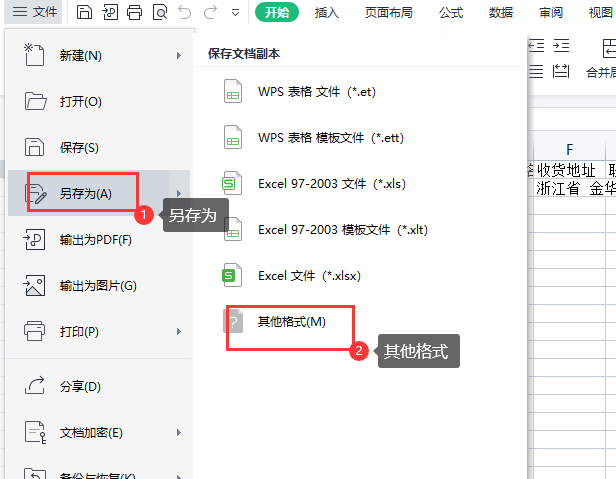Open the 文件 menu button
616x479 pixels.
click(35, 12)
